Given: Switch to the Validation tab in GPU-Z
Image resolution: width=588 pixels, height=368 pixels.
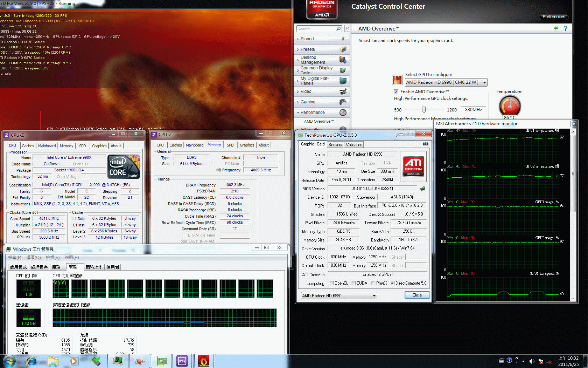Looking at the screenshot, I should (354, 145).
